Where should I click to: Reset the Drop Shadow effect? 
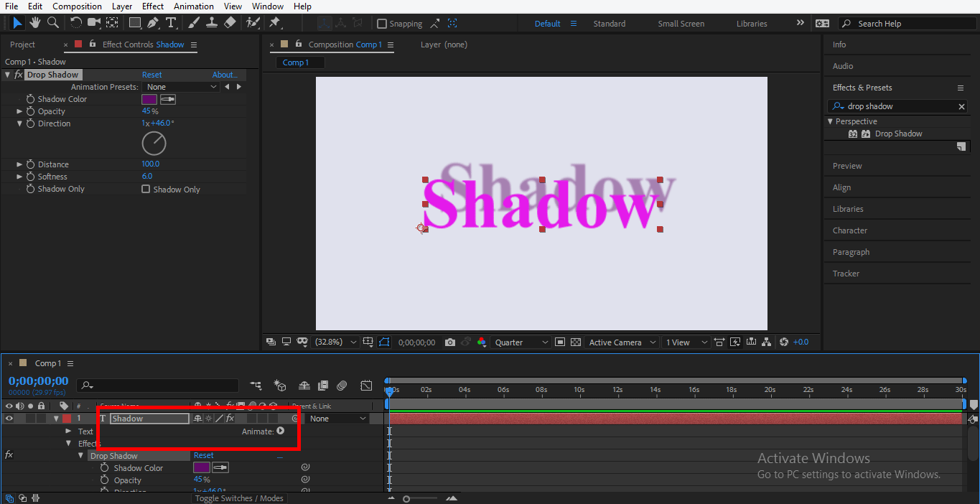point(153,74)
